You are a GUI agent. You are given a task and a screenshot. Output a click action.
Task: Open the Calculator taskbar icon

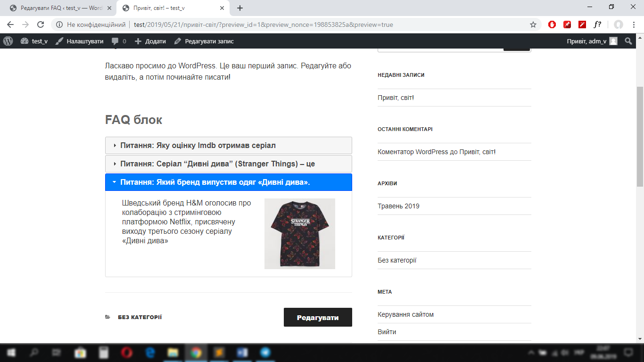pos(103,353)
